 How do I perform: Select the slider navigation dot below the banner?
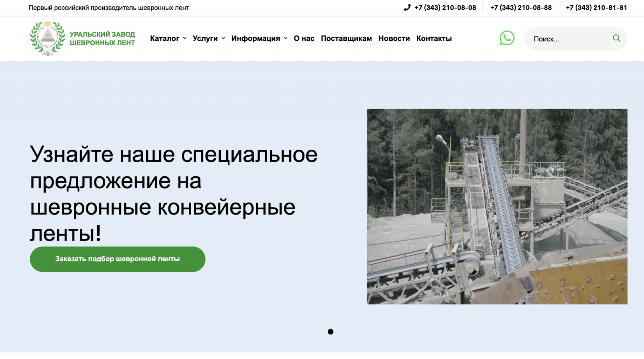coord(331,331)
